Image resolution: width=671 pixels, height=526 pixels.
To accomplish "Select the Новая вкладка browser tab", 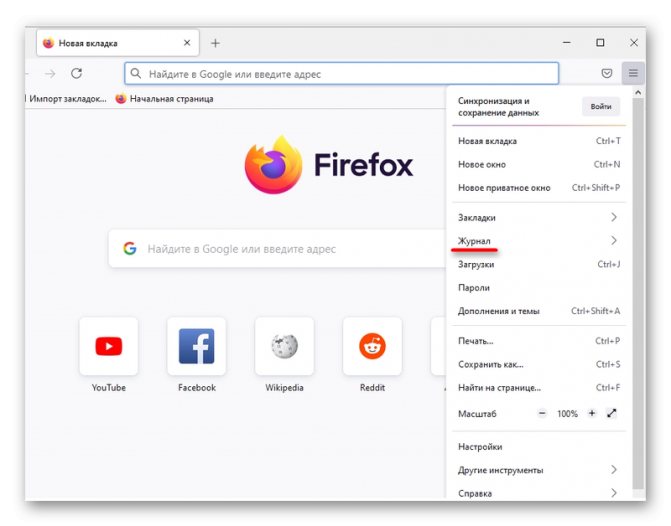I will click(118, 43).
